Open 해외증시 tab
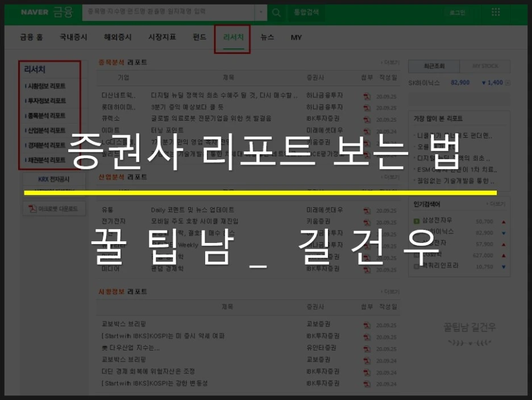532x400 pixels. tap(118, 38)
